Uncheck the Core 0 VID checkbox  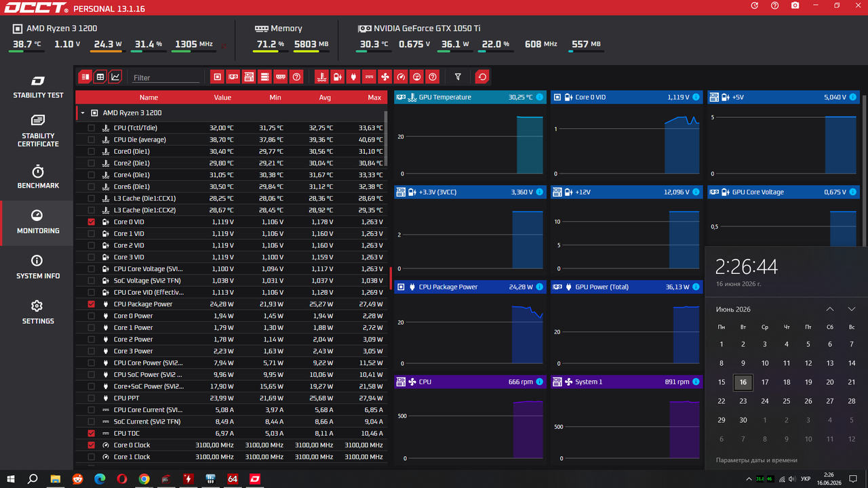[x=92, y=222]
